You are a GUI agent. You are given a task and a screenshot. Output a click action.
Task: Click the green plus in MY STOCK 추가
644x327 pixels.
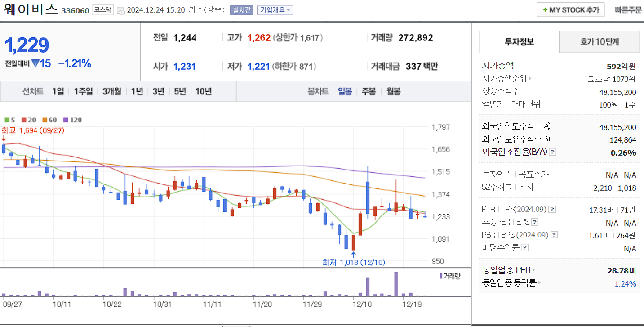[545, 10]
